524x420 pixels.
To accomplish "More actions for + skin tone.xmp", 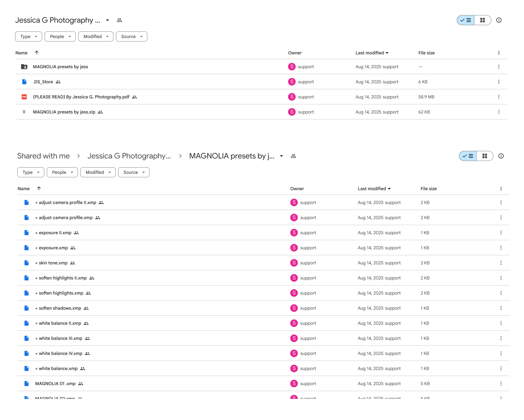I will click(x=501, y=263).
